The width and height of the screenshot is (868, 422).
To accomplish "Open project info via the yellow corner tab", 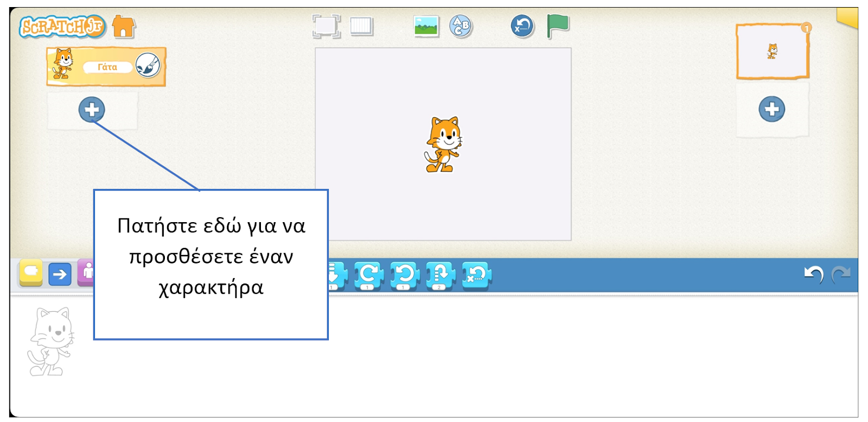I will 847,17.
